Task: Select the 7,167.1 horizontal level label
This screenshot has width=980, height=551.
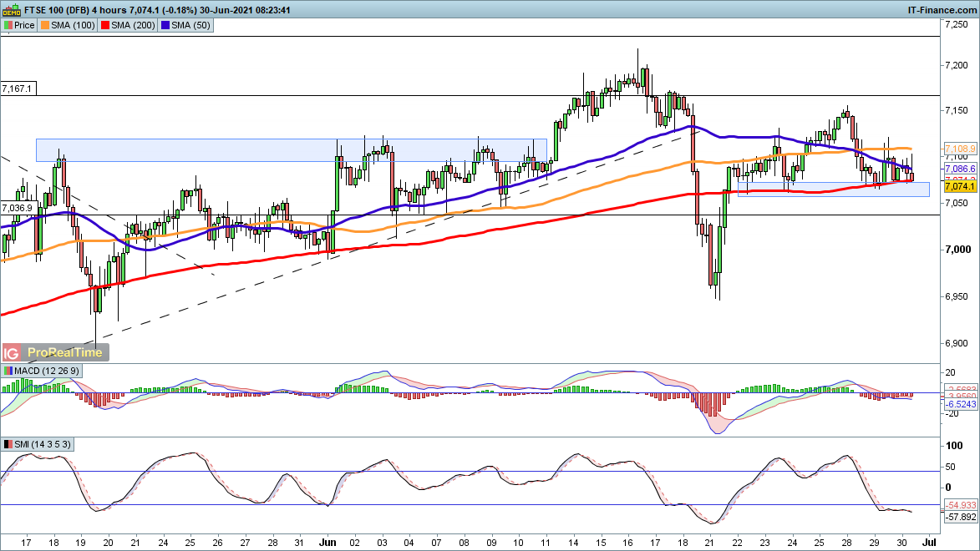Action: pos(18,88)
